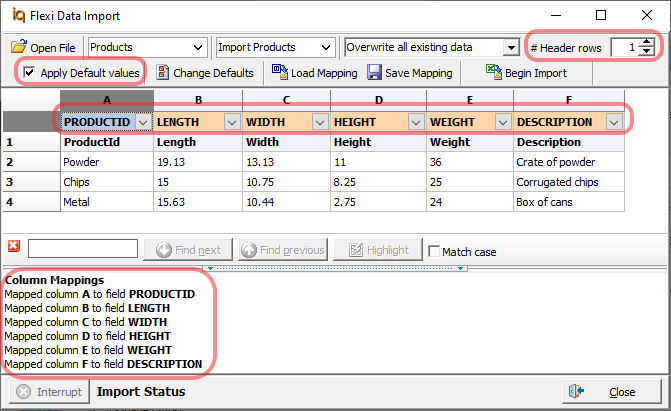Select column A header

[107, 100]
